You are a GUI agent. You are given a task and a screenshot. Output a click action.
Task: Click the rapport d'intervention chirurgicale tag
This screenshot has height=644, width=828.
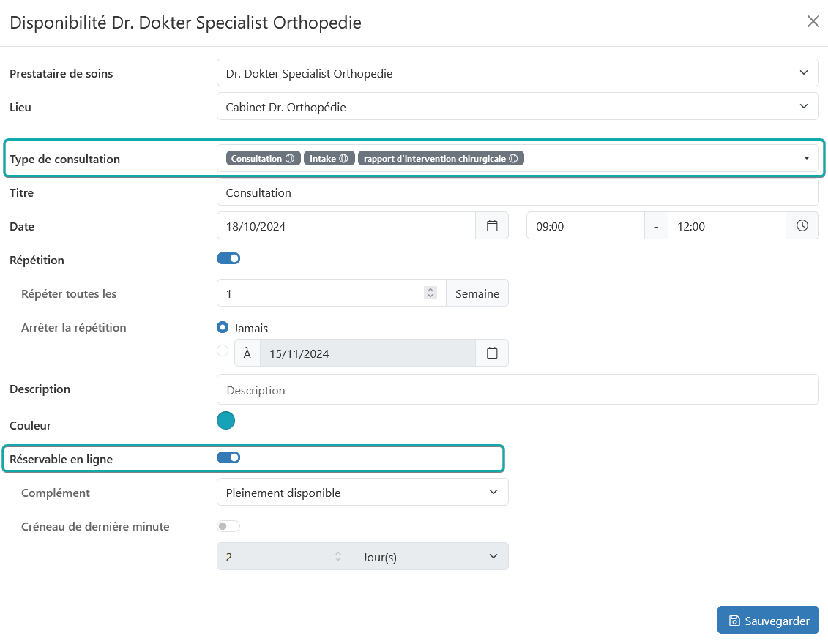(441, 158)
